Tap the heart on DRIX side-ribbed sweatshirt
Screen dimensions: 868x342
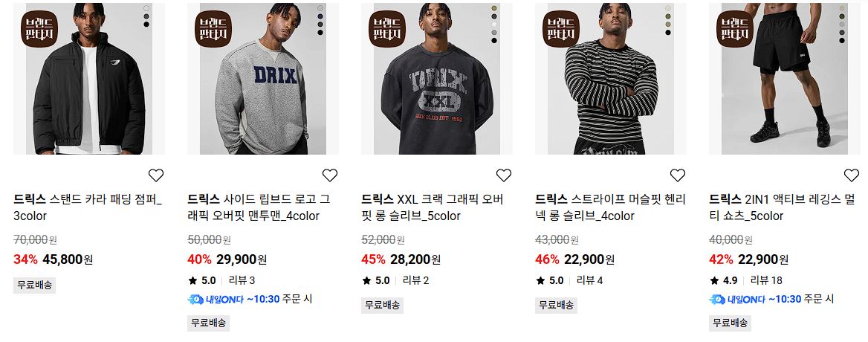(330, 175)
